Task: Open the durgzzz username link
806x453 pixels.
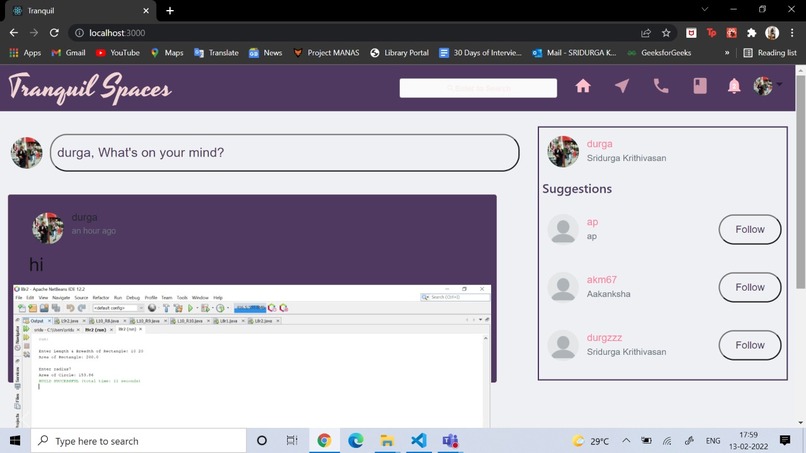Action: click(x=604, y=338)
